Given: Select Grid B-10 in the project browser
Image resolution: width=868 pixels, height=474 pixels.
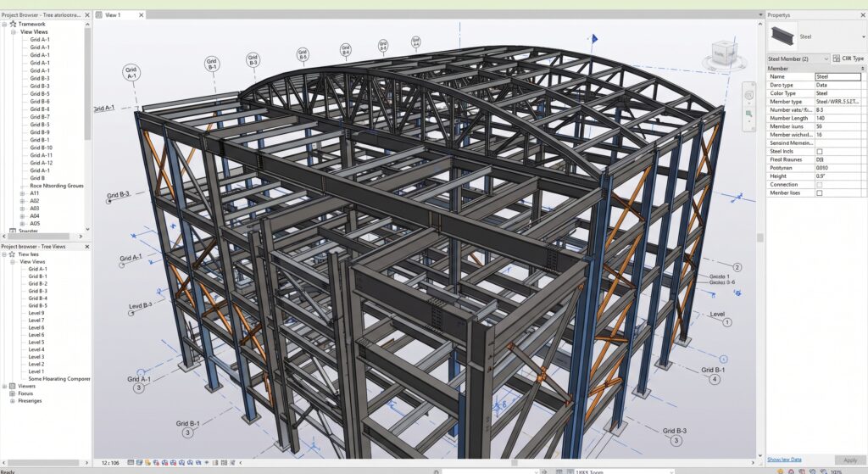Looking at the screenshot, I should [x=41, y=148].
